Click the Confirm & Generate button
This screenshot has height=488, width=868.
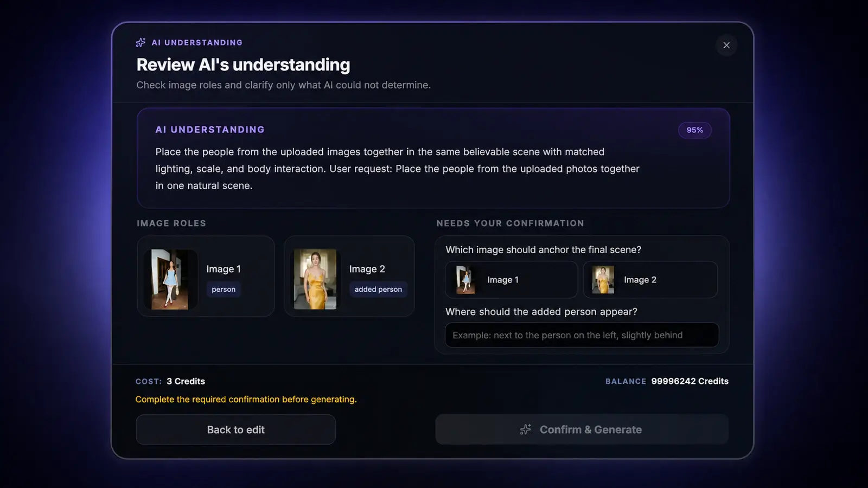582,429
